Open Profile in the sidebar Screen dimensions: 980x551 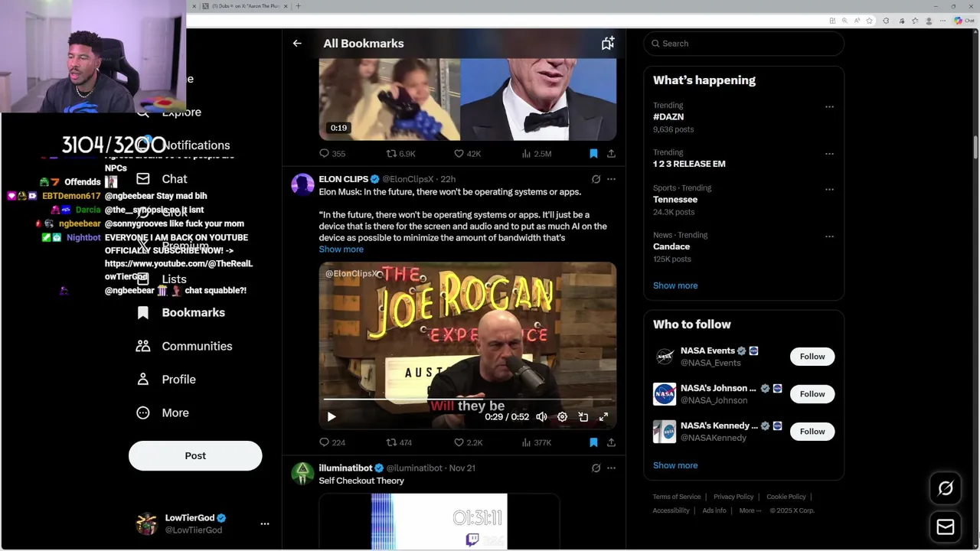click(167, 380)
